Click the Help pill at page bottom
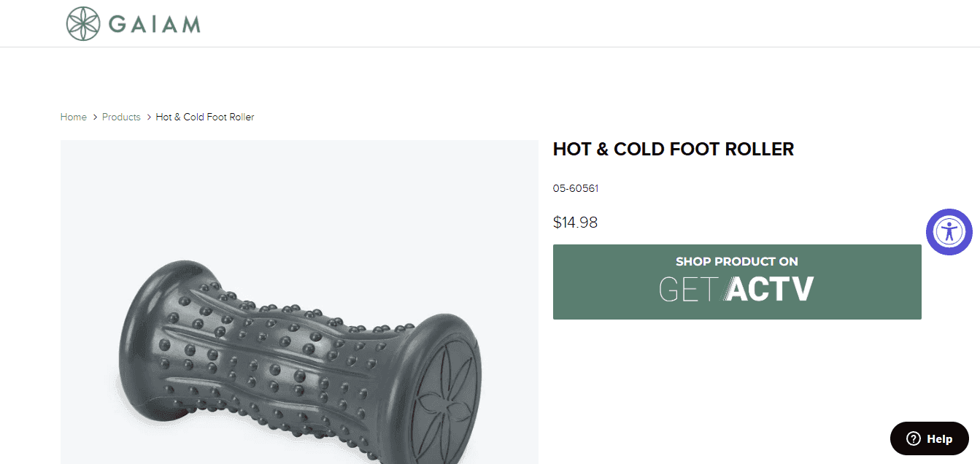This screenshot has height=464, width=980. point(928,438)
